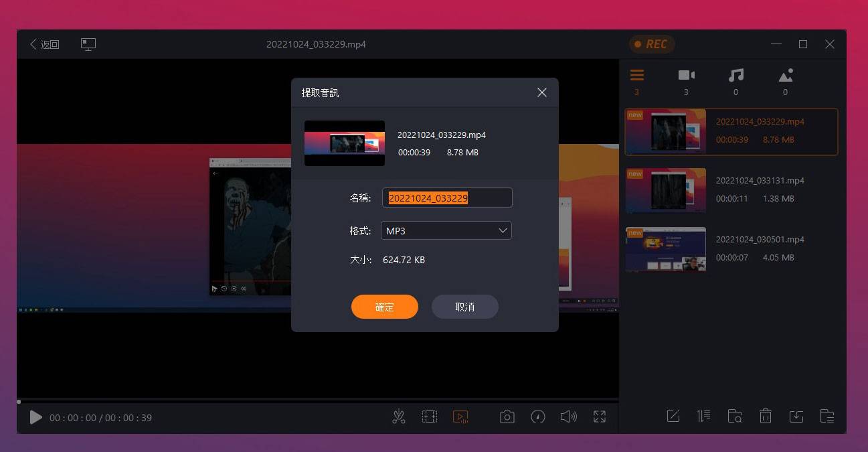Mute audio using the speaker icon
868x452 pixels.
pos(568,417)
